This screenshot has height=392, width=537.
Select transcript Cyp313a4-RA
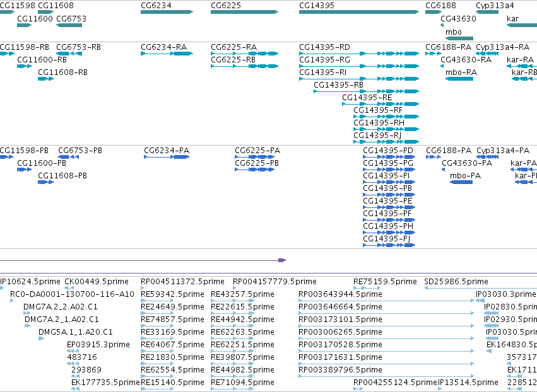(x=487, y=54)
